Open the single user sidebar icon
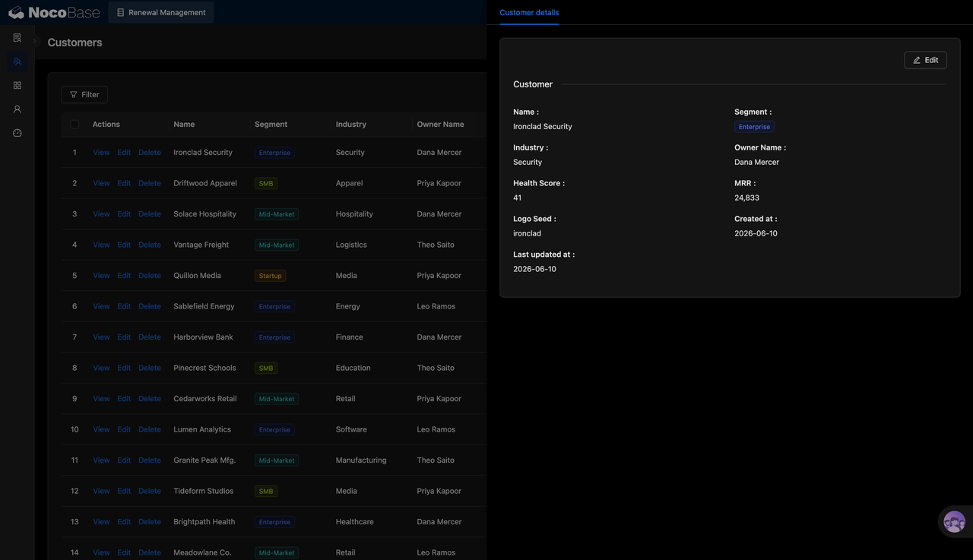The image size is (973, 560). tap(17, 109)
